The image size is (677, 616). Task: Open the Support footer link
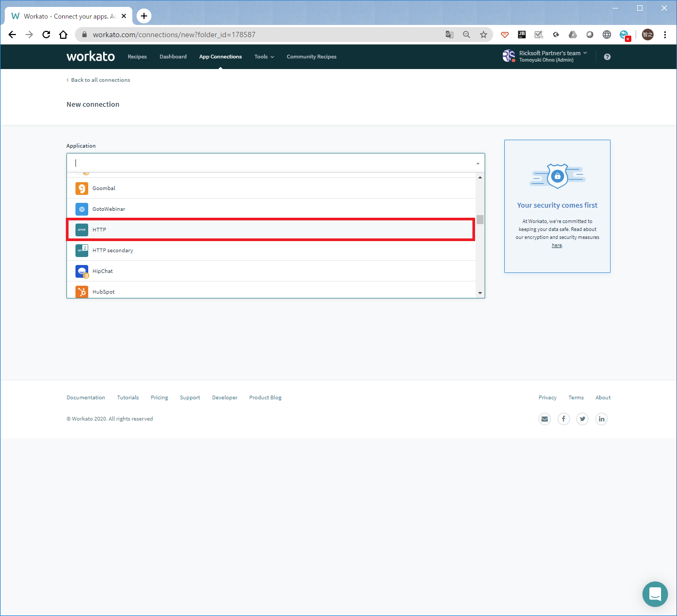(x=190, y=398)
